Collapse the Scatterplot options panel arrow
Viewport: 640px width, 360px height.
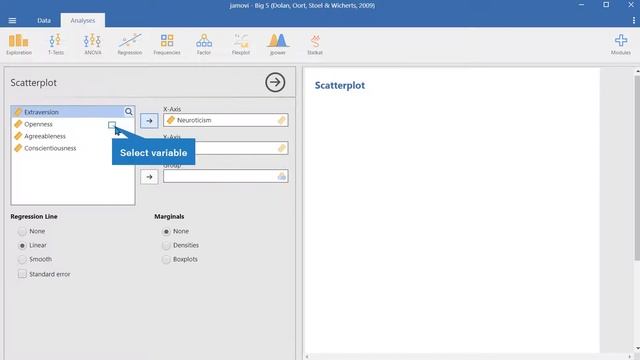275,82
